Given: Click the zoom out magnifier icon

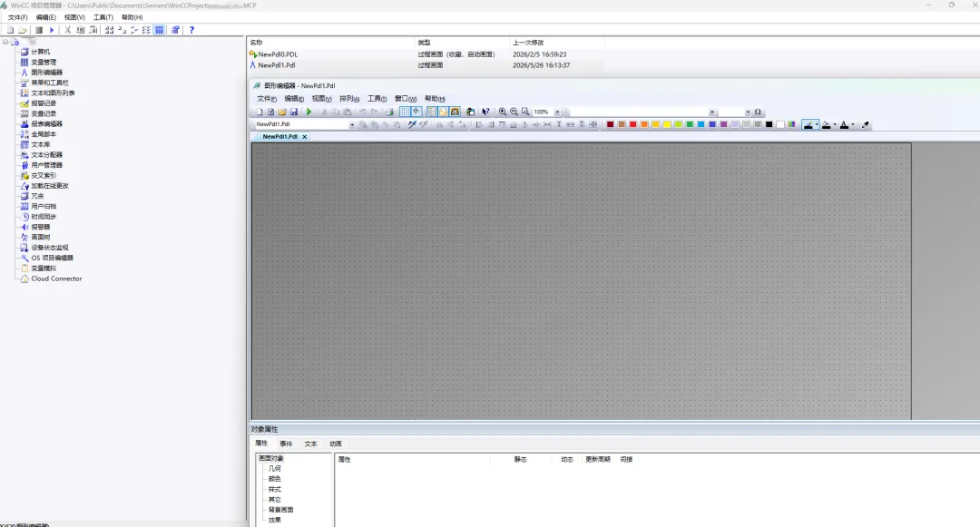Looking at the screenshot, I should point(514,112).
